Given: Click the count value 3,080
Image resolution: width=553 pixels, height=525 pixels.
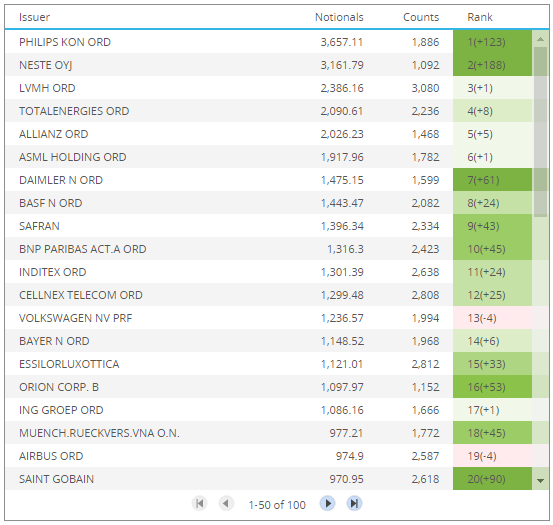Looking at the screenshot, I should pyautogui.click(x=425, y=88).
